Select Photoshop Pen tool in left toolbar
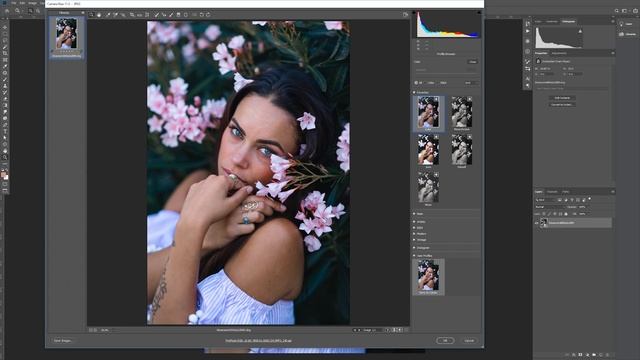 coord(5,125)
